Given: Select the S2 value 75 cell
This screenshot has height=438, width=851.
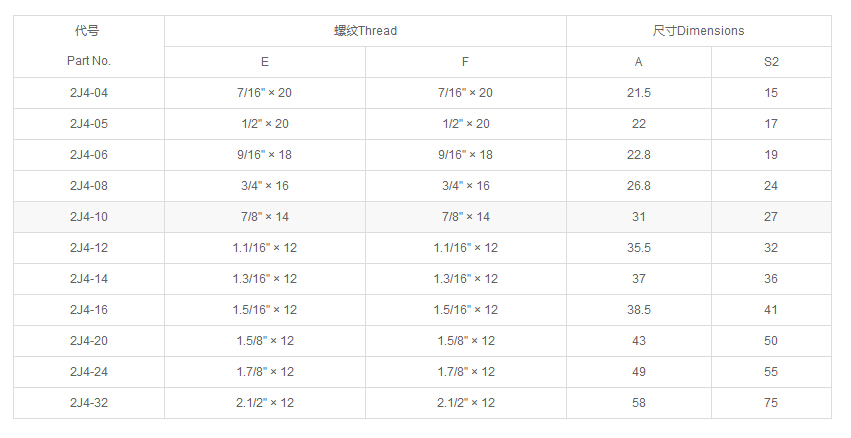Looking at the screenshot, I should click(x=771, y=403).
